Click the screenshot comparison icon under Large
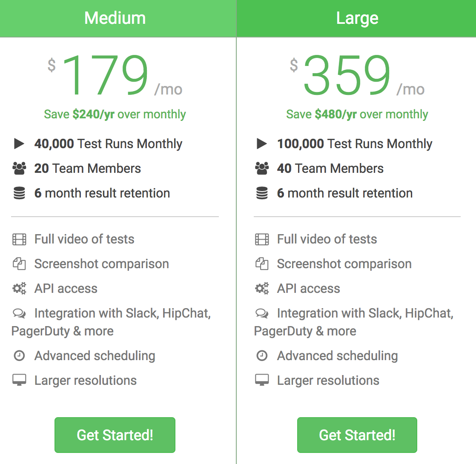The image size is (476, 464). (x=262, y=264)
